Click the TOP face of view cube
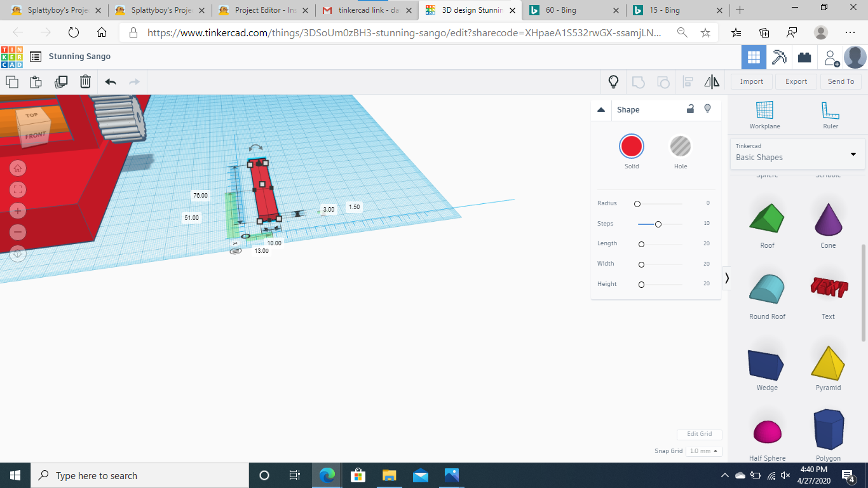Image resolution: width=868 pixels, height=488 pixels. (x=32, y=115)
